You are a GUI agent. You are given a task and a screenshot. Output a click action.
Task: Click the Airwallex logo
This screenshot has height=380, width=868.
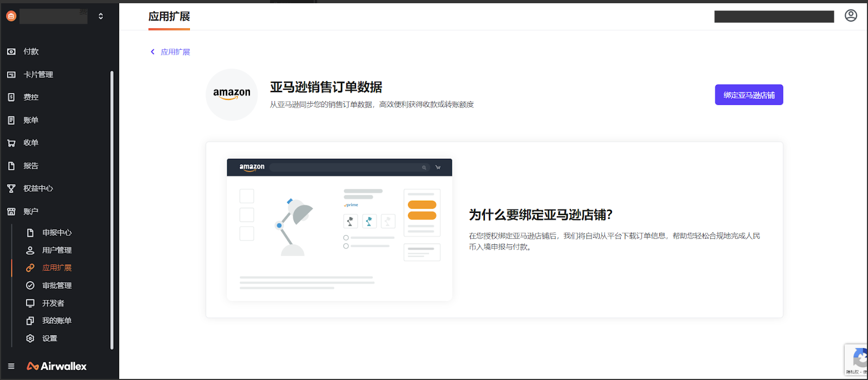point(57,366)
